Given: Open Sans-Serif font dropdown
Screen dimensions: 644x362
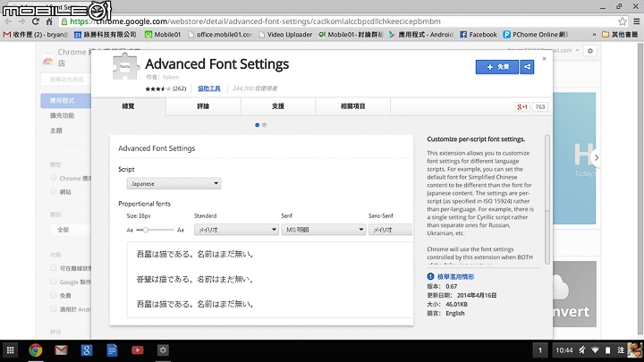Looking at the screenshot, I should click(x=390, y=230).
